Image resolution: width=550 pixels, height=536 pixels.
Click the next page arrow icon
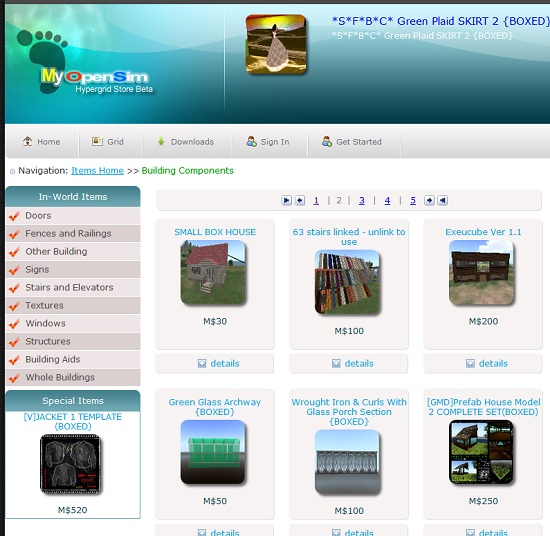click(429, 200)
